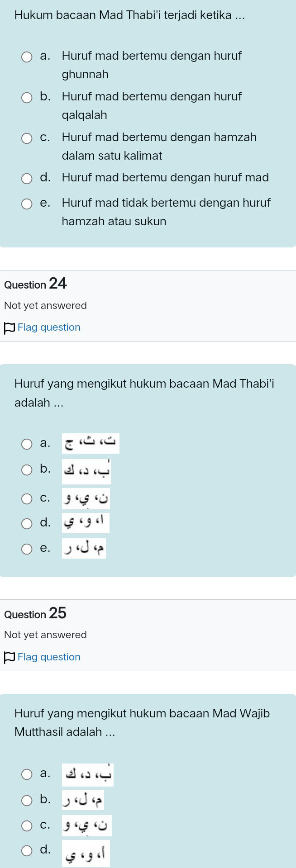Screen dimensions: 296x868
Task: Select option c in Question 25
Action: coord(27,825)
